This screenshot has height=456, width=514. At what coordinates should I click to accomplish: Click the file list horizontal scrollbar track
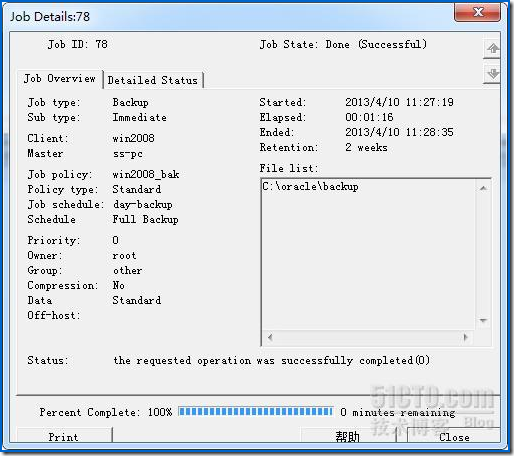click(368, 337)
